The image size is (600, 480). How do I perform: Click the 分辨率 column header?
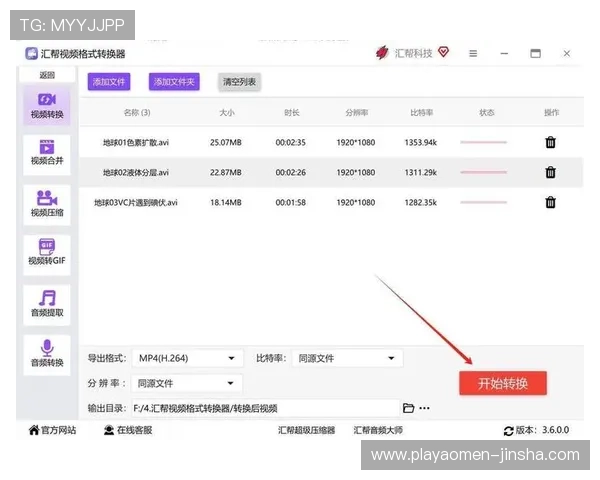[x=356, y=113]
